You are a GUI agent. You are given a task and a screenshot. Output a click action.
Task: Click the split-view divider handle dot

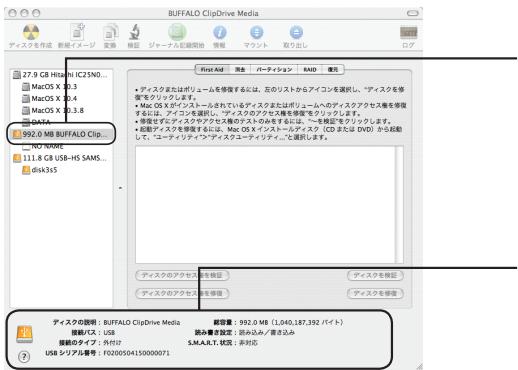pyautogui.click(x=120, y=188)
